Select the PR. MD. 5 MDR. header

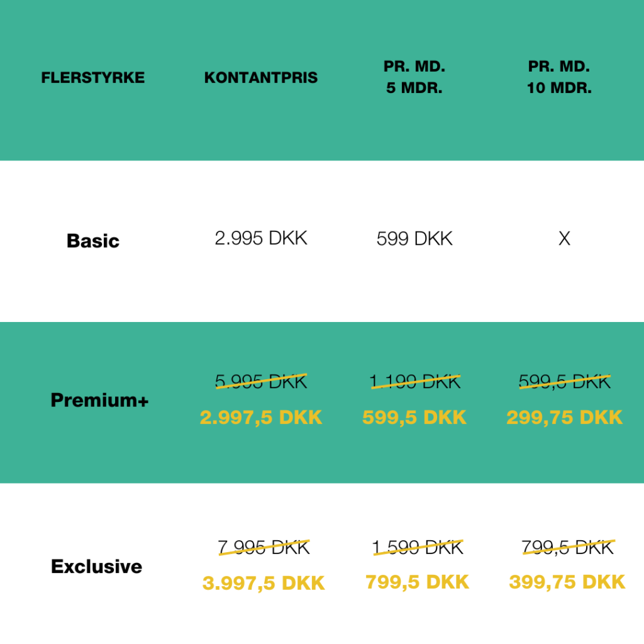(414, 77)
